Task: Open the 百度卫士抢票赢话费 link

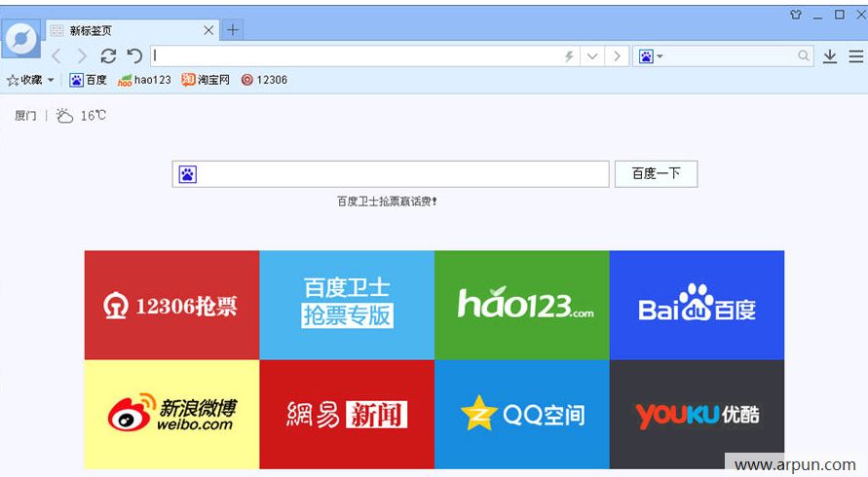Action: coord(387,202)
